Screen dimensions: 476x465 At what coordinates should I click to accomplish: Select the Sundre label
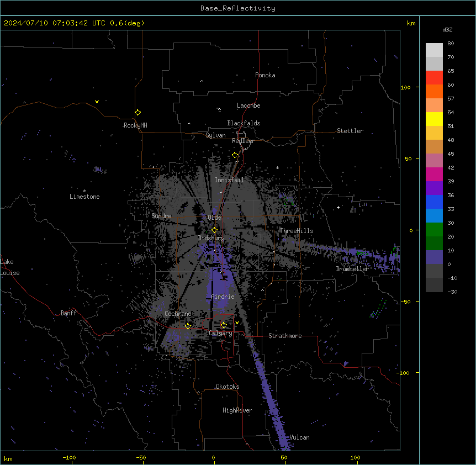point(161,216)
